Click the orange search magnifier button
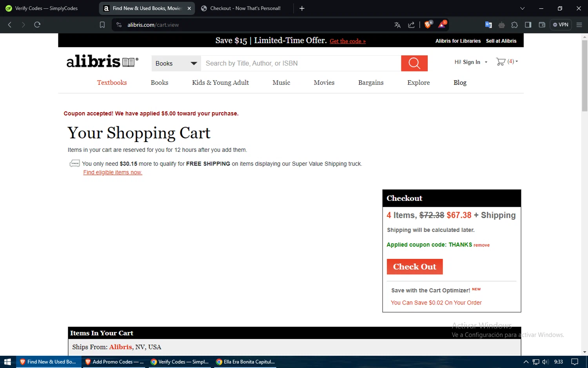The height and width of the screenshot is (368, 588). [414, 63]
